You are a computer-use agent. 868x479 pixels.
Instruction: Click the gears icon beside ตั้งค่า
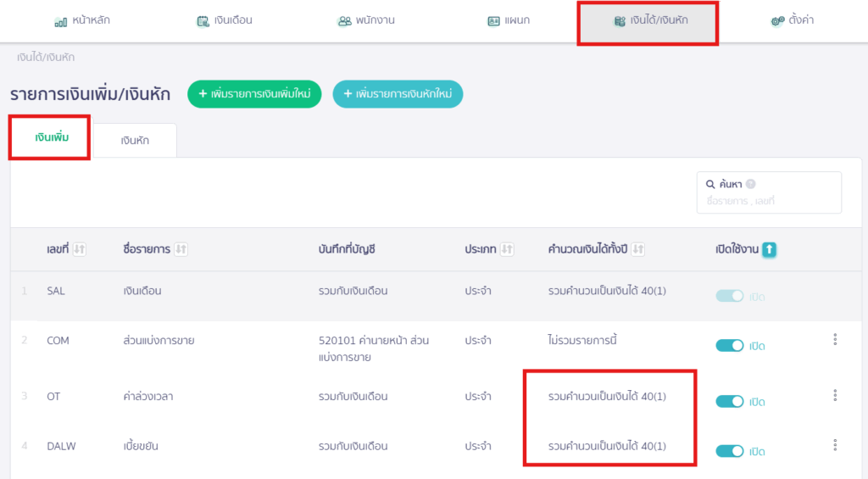click(x=777, y=21)
